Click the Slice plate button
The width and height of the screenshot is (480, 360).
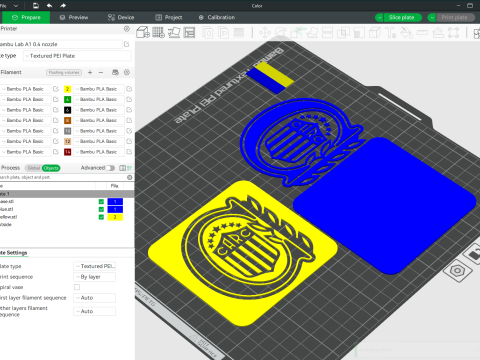click(402, 17)
